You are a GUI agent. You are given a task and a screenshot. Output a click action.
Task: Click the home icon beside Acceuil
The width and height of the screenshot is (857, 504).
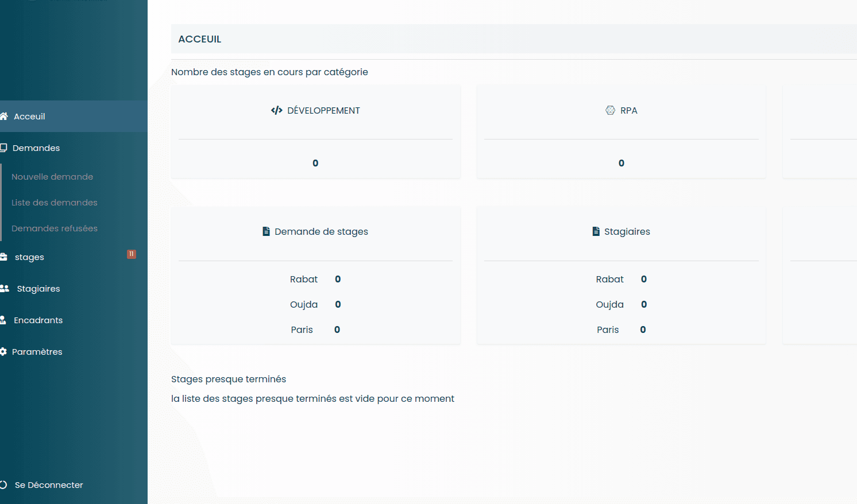(x=3, y=117)
